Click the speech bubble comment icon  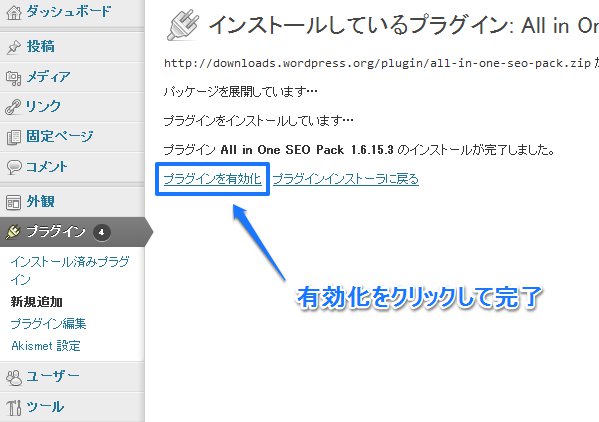click(14, 167)
